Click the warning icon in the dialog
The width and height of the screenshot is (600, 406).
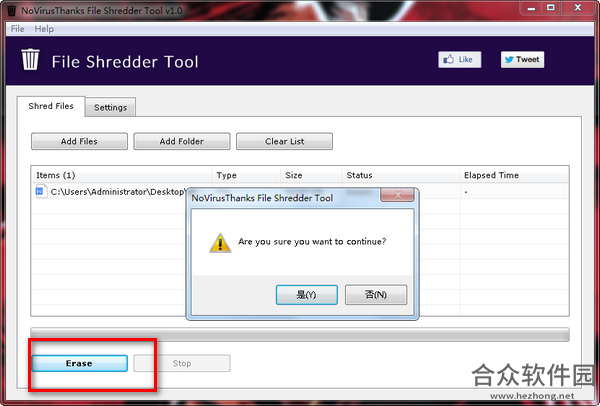[220, 243]
